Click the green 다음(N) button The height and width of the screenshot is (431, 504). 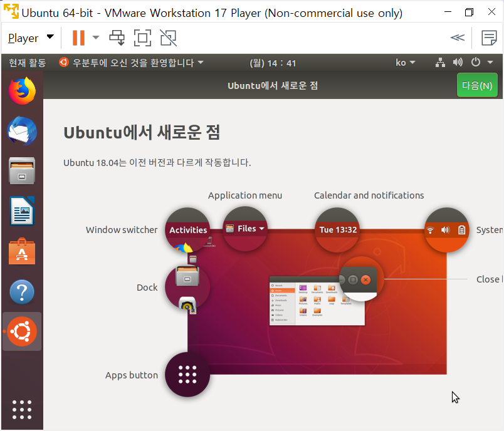point(477,85)
